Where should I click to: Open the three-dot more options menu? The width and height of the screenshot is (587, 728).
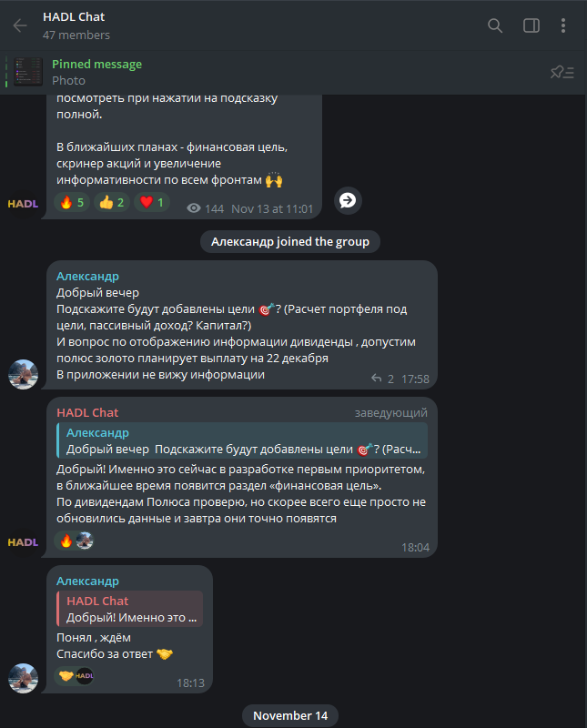tap(562, 25)
